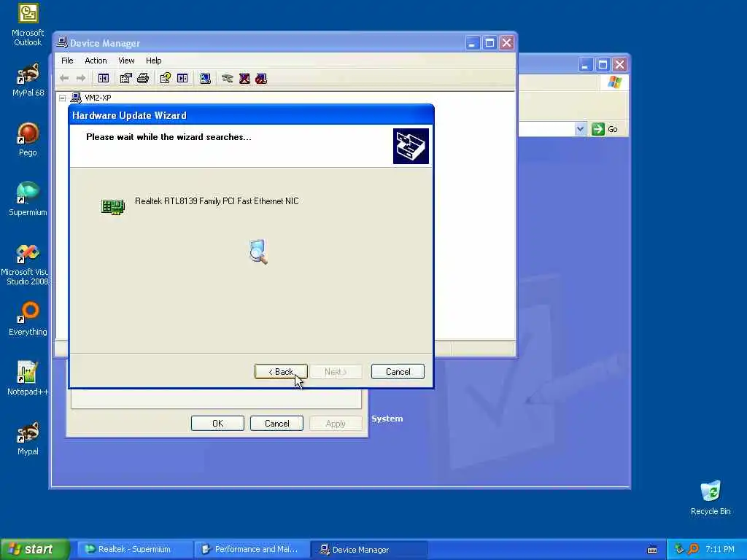This screenshot has width=747, height=560.
Task: Close the background Performance window
Action: [x=619, y=64]
